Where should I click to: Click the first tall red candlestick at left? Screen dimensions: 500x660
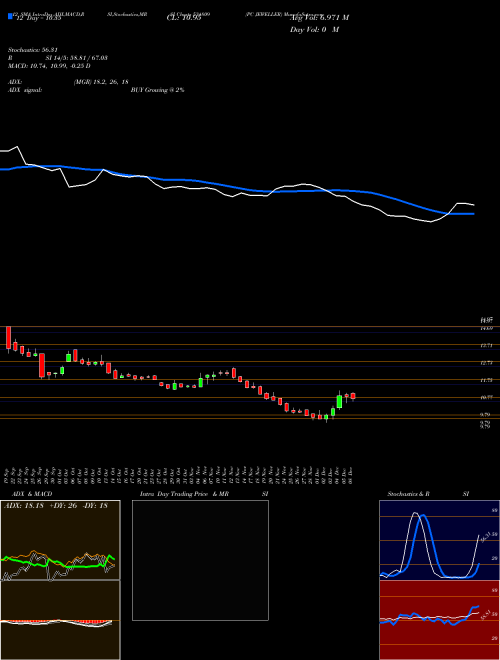pos(8,338)
